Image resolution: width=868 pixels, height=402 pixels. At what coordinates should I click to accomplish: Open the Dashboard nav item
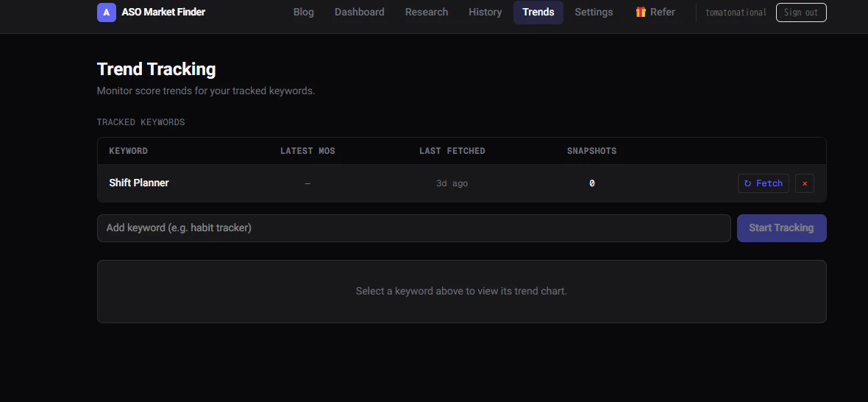click(359, 13)
